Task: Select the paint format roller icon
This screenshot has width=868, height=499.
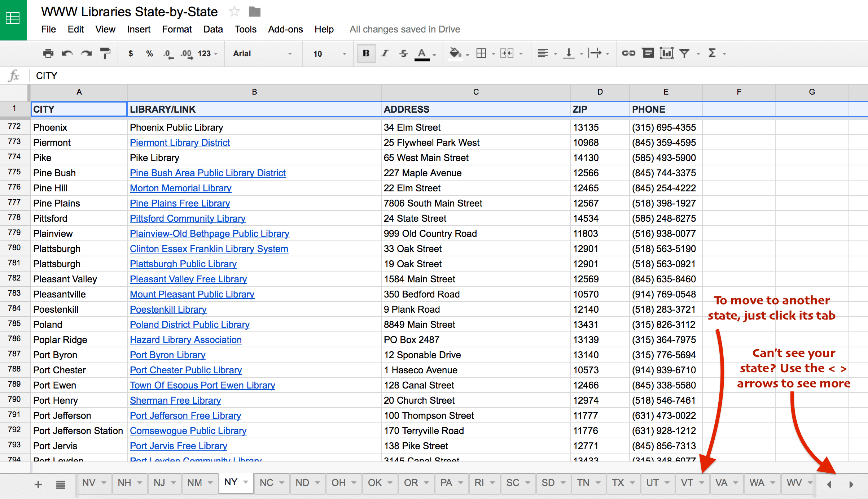Action: (x=105, y=53)
